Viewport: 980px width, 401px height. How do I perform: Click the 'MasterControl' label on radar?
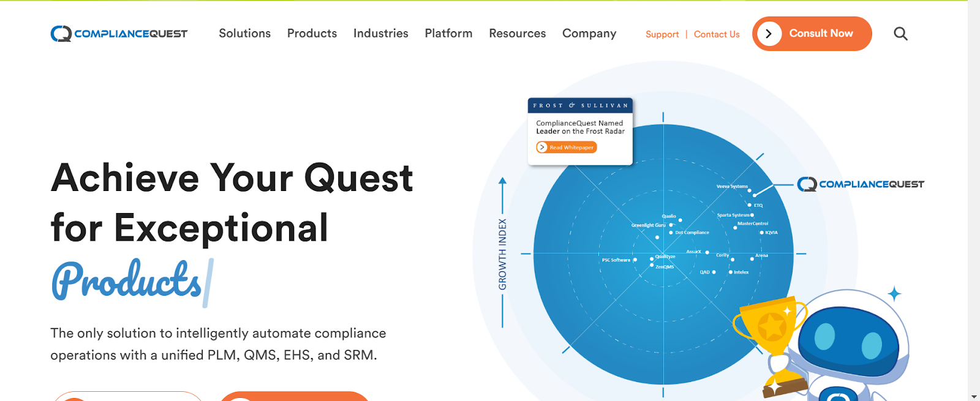click(753, 223)
